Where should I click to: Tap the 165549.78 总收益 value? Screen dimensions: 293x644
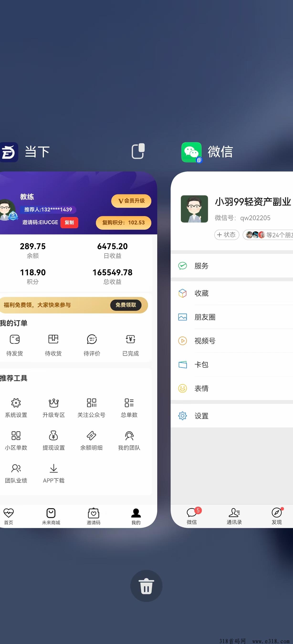point(113,272)
